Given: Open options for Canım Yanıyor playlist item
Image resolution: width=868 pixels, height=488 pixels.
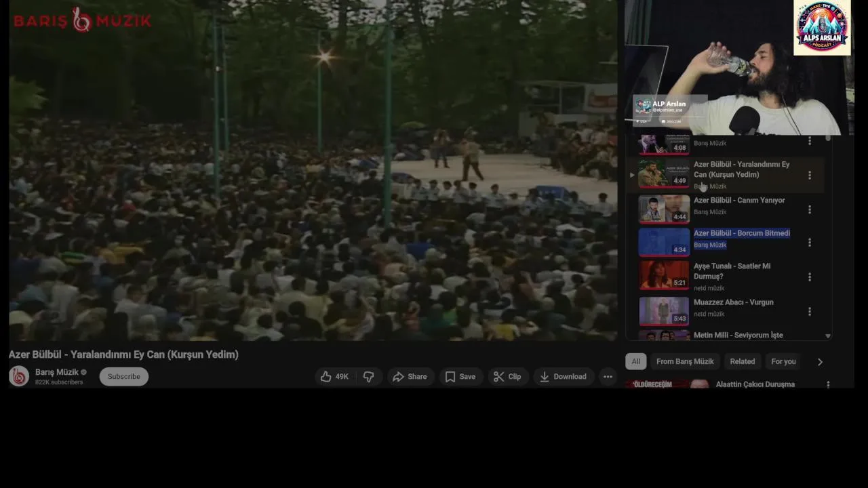Looking at the screenshot, I should (x=809, y=209).
